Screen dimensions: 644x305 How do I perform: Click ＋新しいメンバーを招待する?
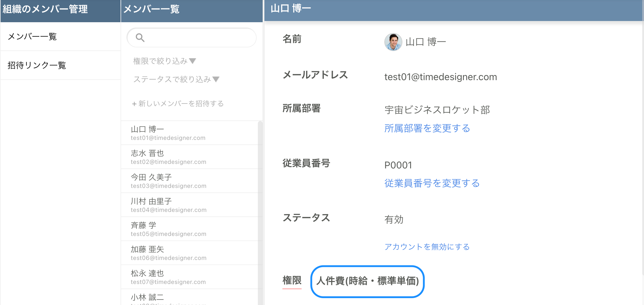[178, 104]
